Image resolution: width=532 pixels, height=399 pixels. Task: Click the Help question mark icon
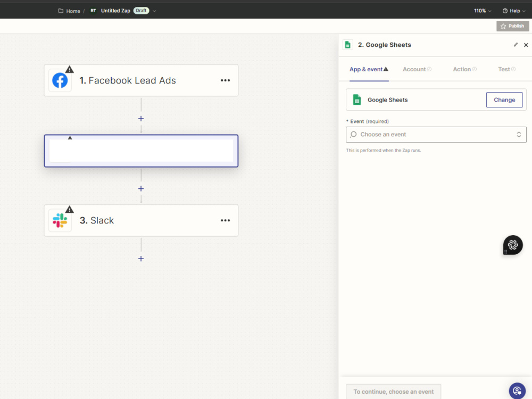505,11
